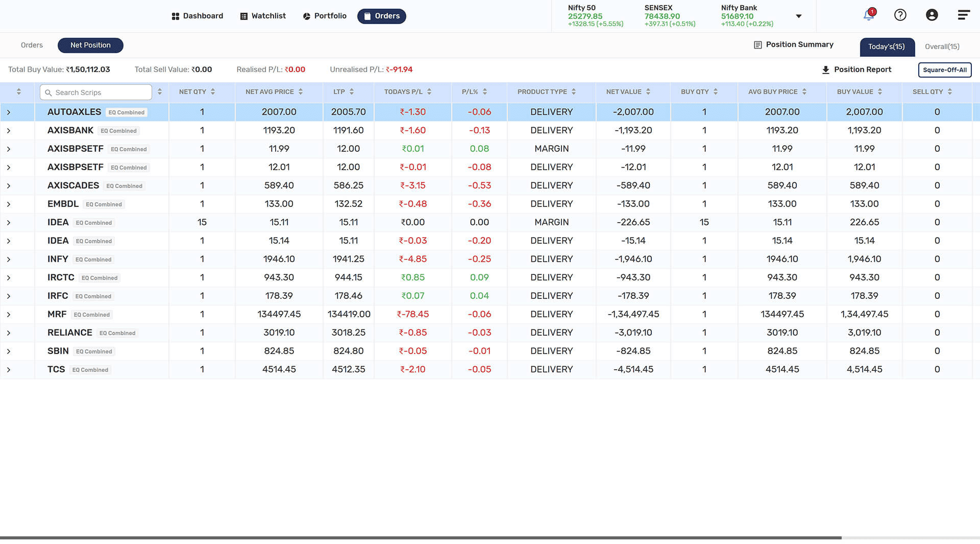Image resolution: width=980 pixels, height=544 pixels.
Task: Open the help question mark icon
Action: pos(900,15)
